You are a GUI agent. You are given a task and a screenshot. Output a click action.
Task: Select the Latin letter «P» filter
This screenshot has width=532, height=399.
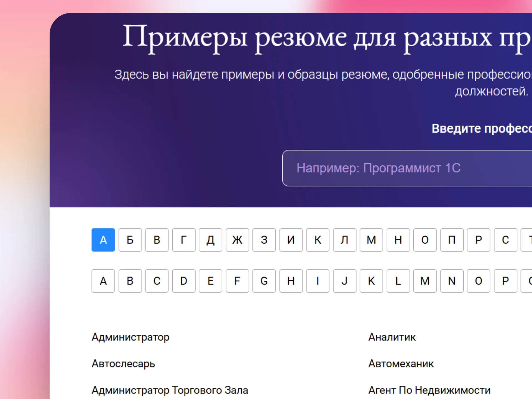[x=505, y=281]
